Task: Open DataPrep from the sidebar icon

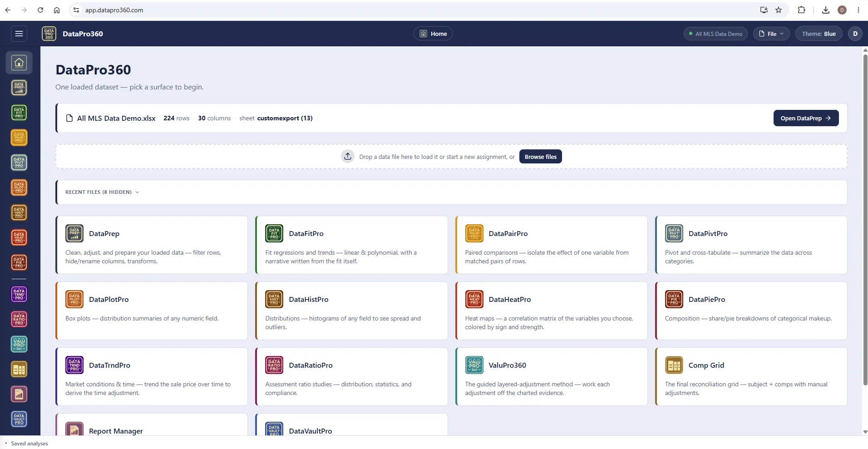Action: 19,88
